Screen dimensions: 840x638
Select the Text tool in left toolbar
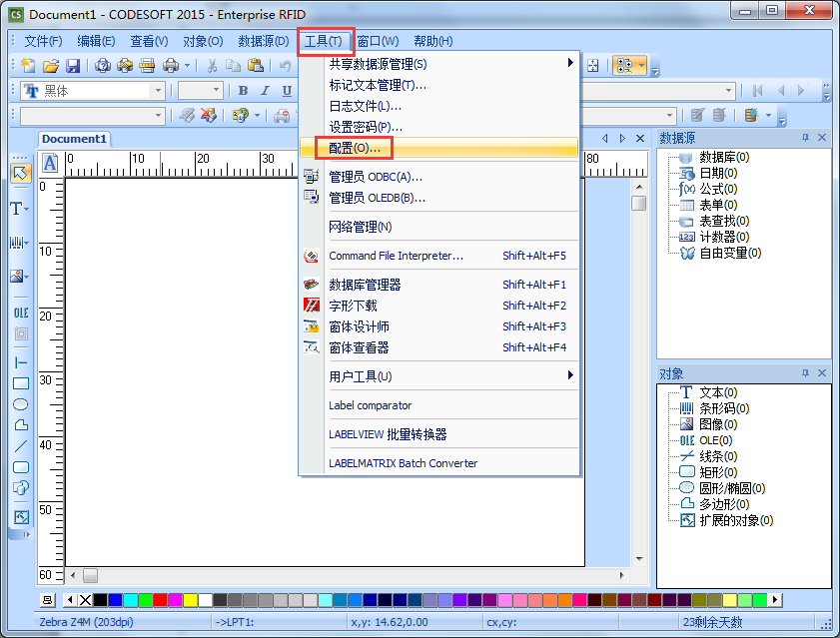point(17,209)
